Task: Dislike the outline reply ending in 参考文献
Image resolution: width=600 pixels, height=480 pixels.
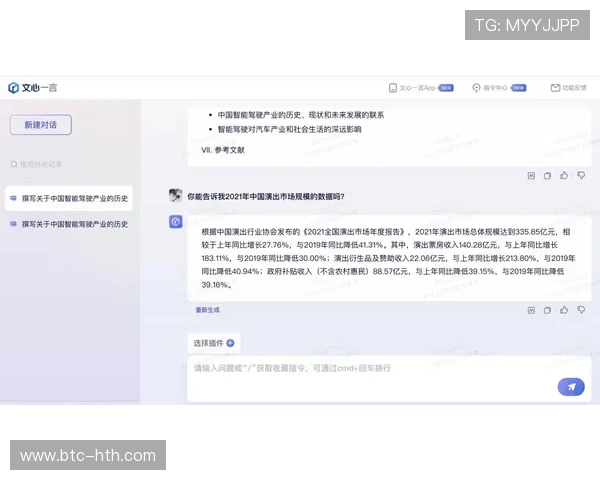Action: [581, 176]
